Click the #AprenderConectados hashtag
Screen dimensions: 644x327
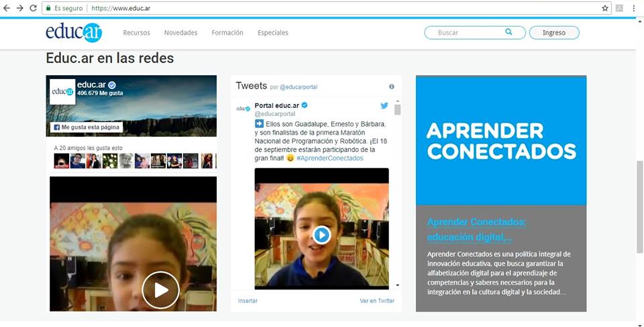(330, 158)
